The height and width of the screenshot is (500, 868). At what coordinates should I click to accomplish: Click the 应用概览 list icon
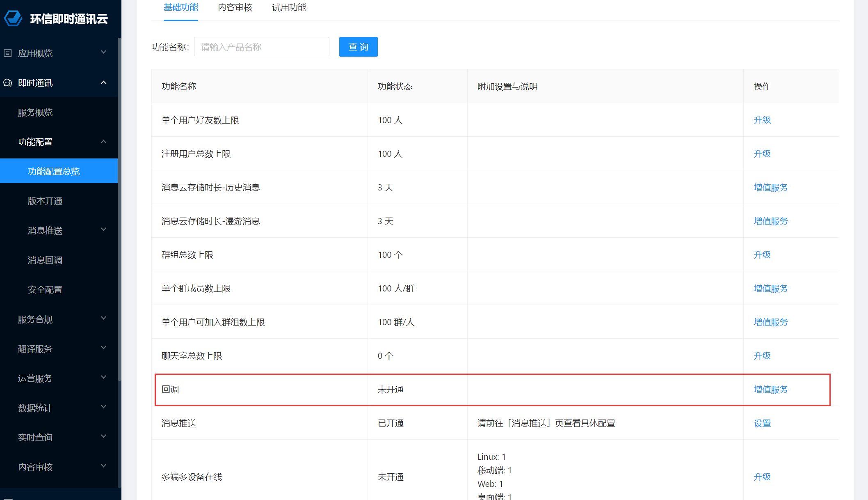[8, 53]
